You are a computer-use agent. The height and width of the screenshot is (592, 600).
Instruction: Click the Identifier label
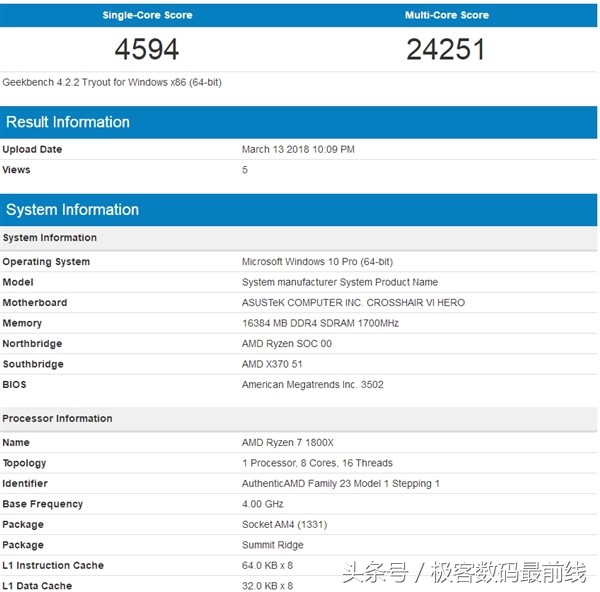click(x=25, y=484)
